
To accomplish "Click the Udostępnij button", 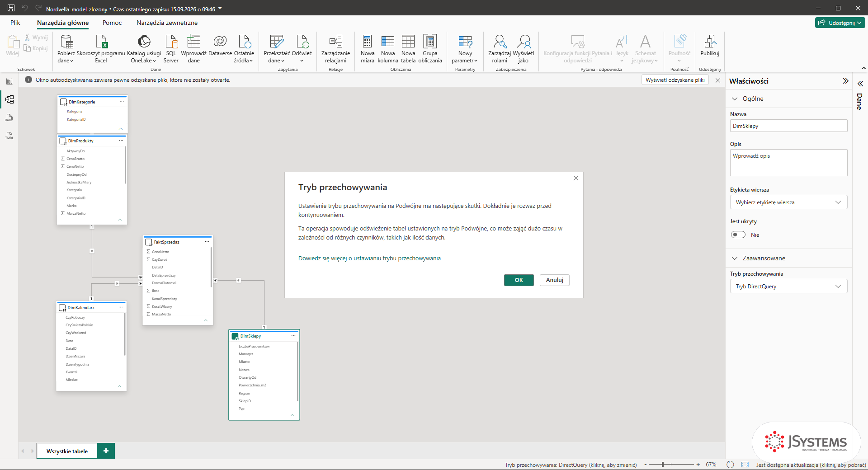I will point(840,23).
